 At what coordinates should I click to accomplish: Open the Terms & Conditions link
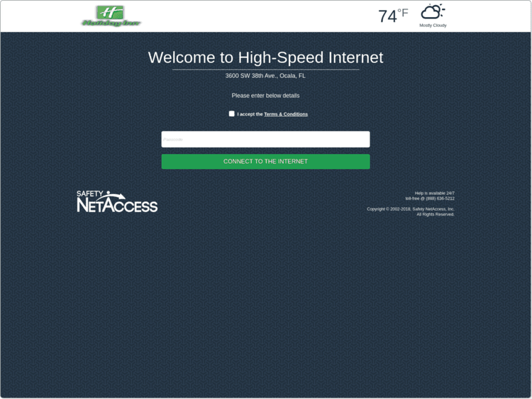point(286,114)
